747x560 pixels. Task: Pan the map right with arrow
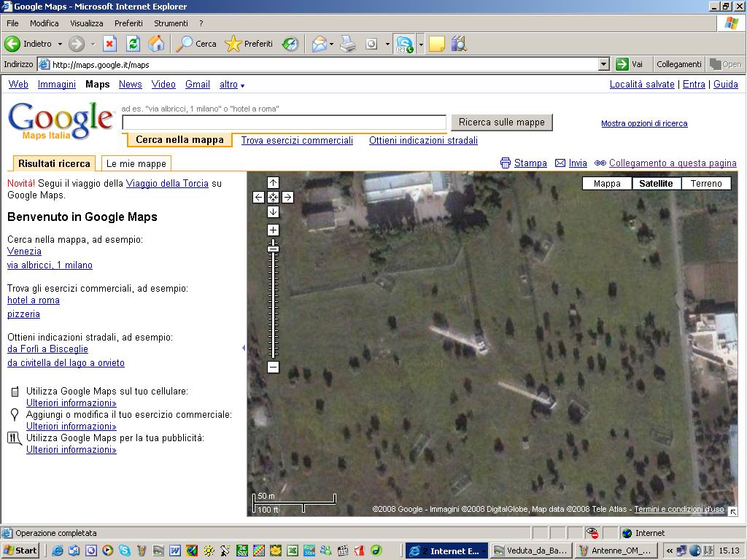[287, 197]
